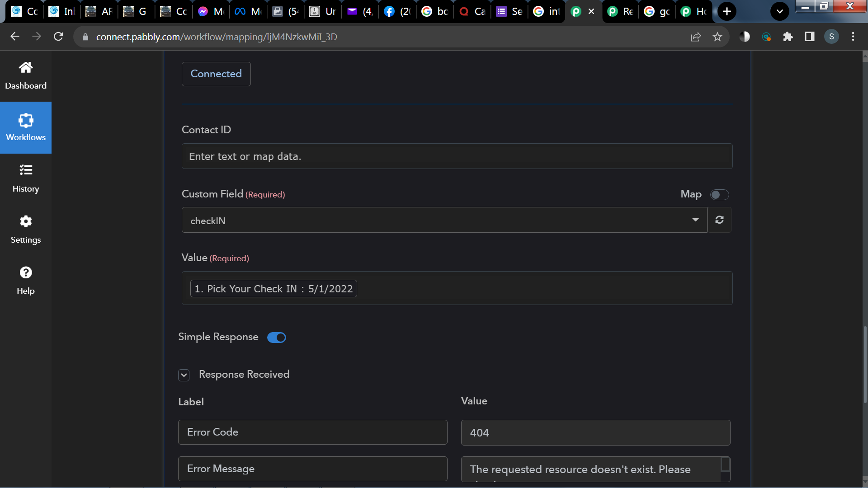Click the 404 value field
This screenshot has width=868, height=488.
point(595,432)
